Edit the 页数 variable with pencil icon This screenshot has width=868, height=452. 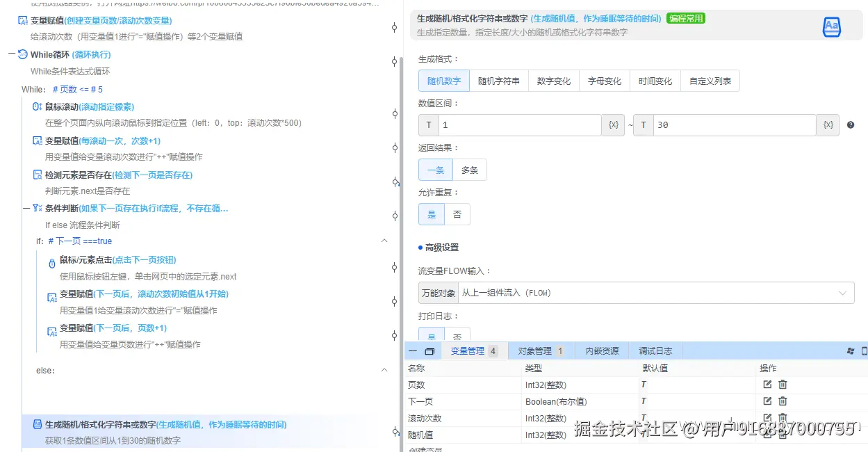coord(767,385)
